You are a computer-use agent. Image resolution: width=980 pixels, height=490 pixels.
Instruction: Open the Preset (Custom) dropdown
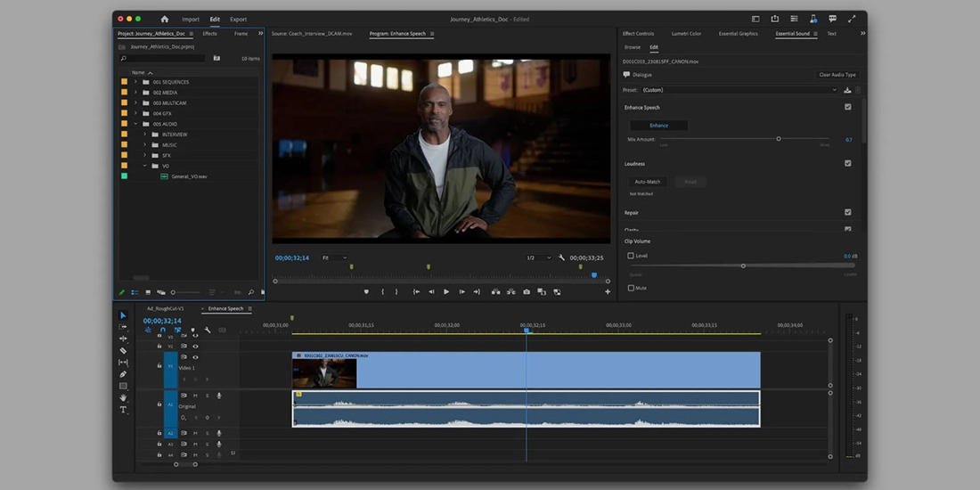pyautogui.click(x=739, y=90)
